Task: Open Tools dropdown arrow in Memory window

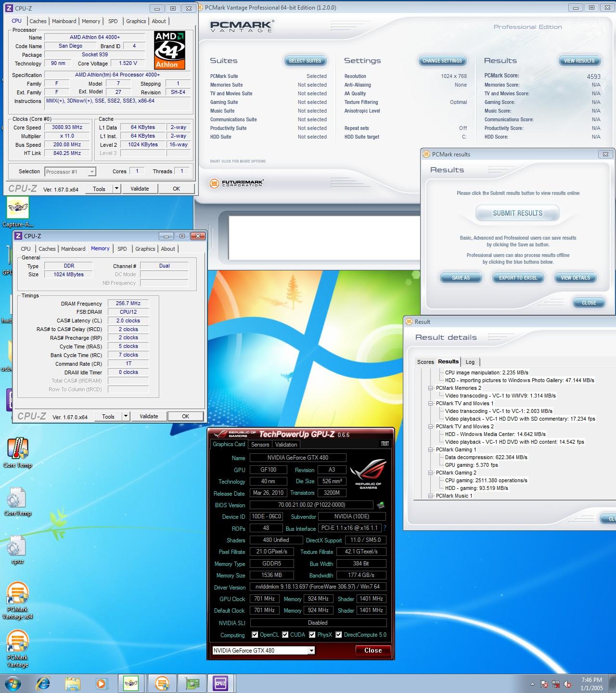Action: (x=126, y=416)
